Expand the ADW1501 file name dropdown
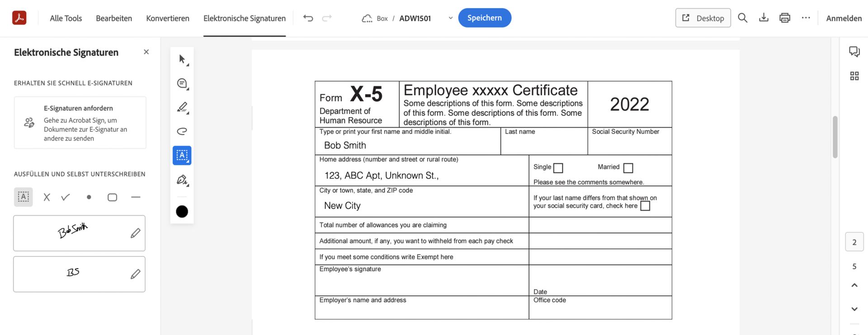Viewport: 868px width, 335px height. click(450, 18)
